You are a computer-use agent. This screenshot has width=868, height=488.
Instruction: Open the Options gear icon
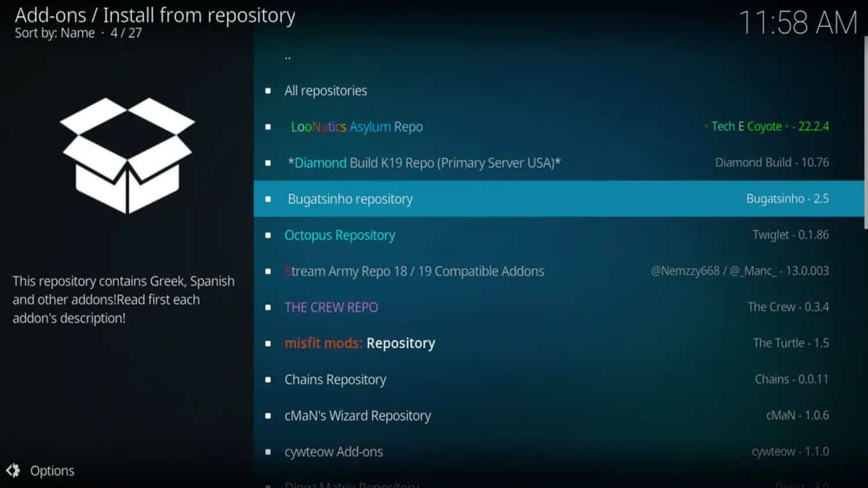coord(13,471)
